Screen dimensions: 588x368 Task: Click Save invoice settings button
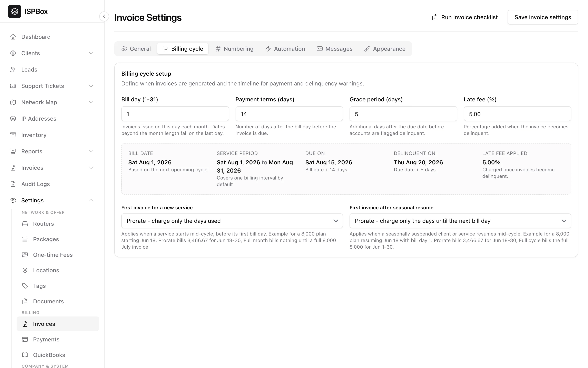542,17
